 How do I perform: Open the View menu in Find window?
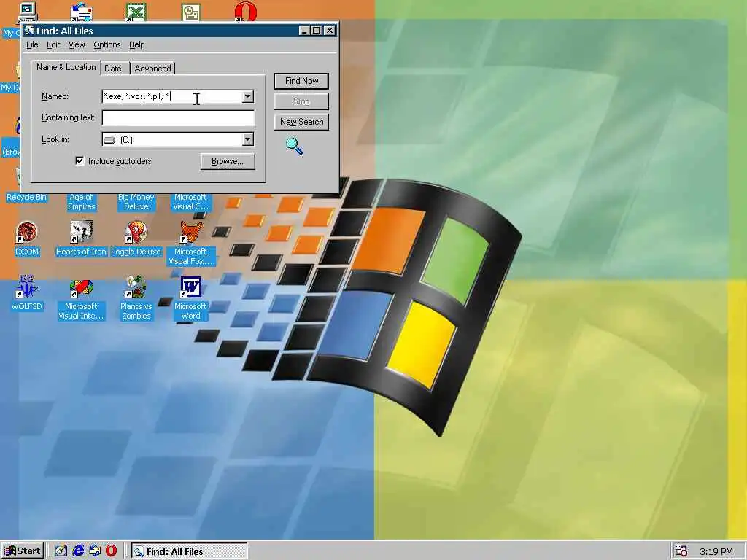(77, 44)
